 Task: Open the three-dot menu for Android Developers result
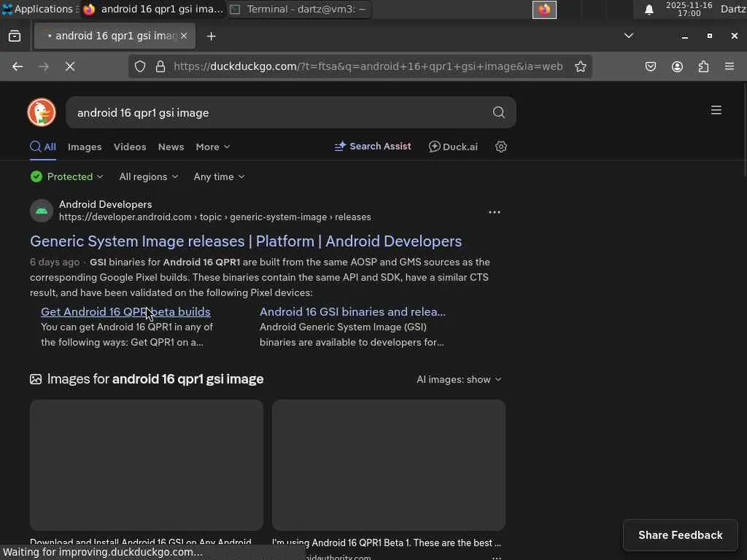click(495, 212)
